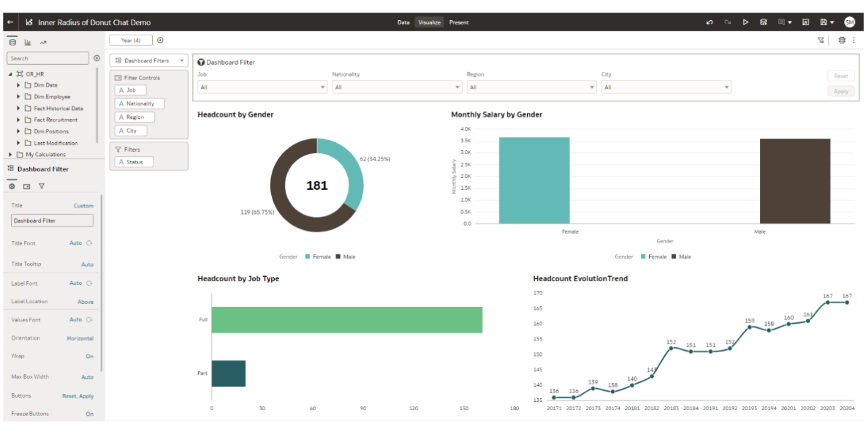Reset Title Font auto icon
868x436 pixels.
tap(89, 243)
